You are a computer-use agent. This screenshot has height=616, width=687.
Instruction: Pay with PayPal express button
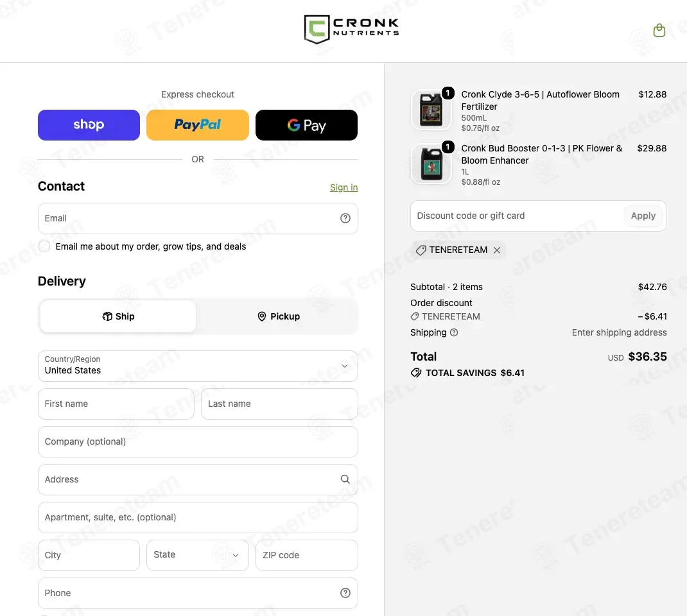click(x=198, y=125)
